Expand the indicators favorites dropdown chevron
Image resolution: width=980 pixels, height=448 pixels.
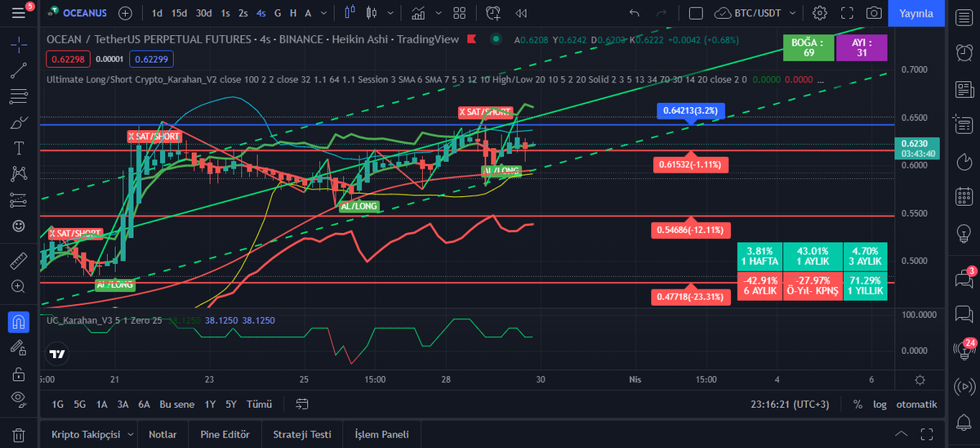point(438,13)
